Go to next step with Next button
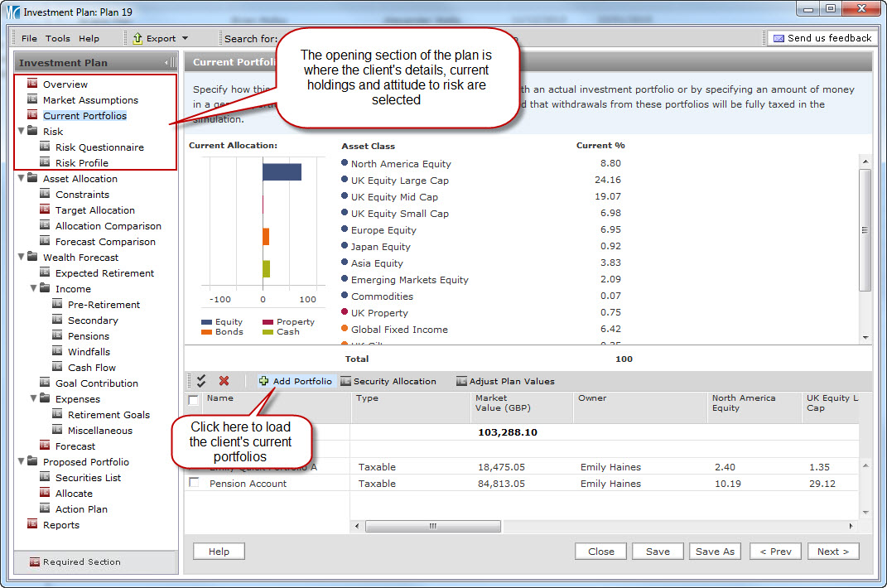Image resolution: width=887 pixels, height=588 pixels. pos(832,552)
